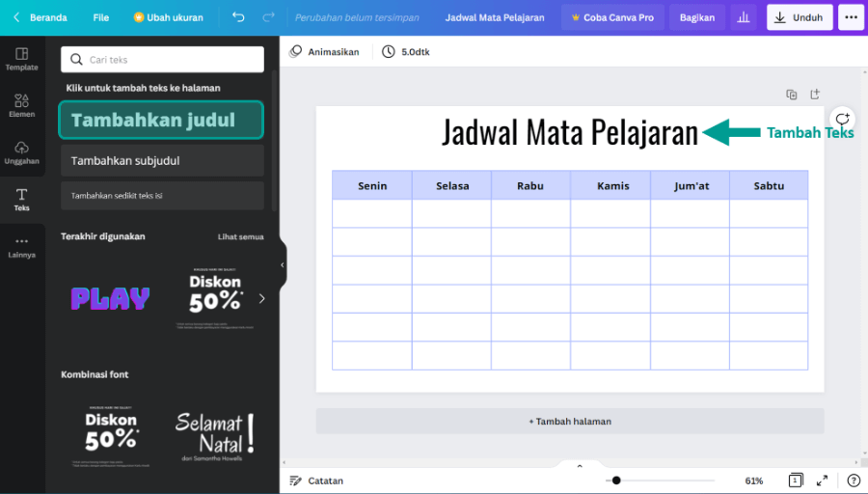This screenshot has height=494, width=868.
Task: Open the Catatan notes icon
Action: click(x=296, y=480)
